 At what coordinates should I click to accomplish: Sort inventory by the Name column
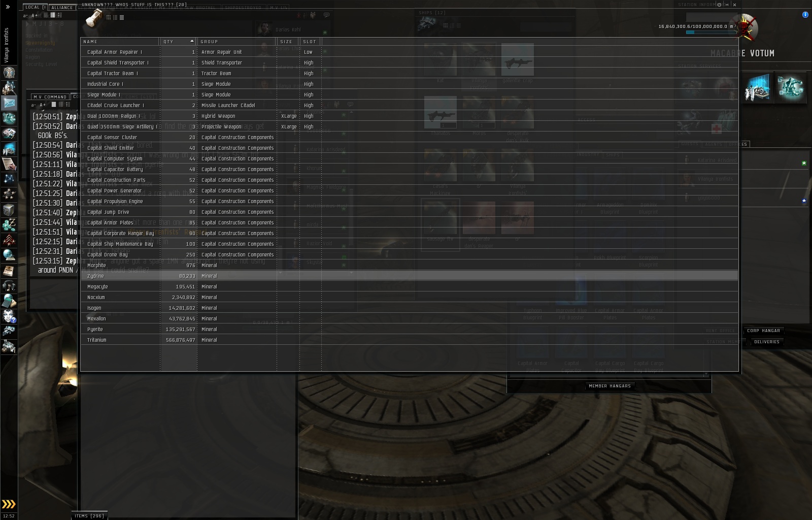[120, 42]
